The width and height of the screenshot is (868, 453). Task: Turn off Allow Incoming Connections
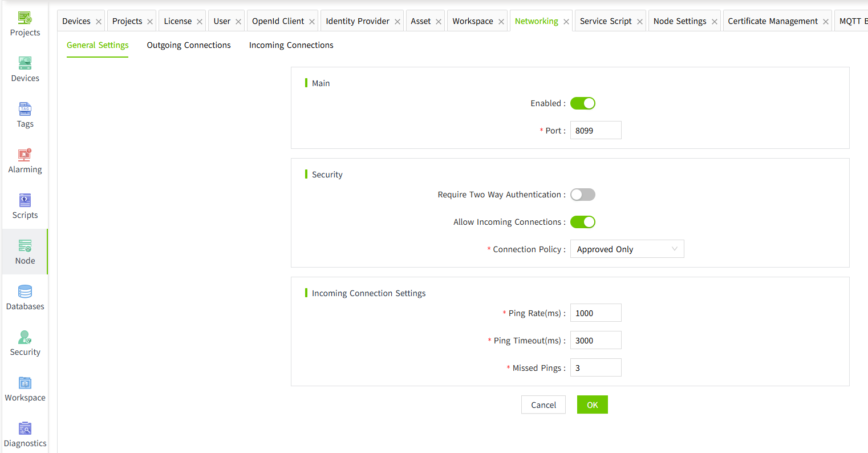pyautogui.click(x=582, y=222)
